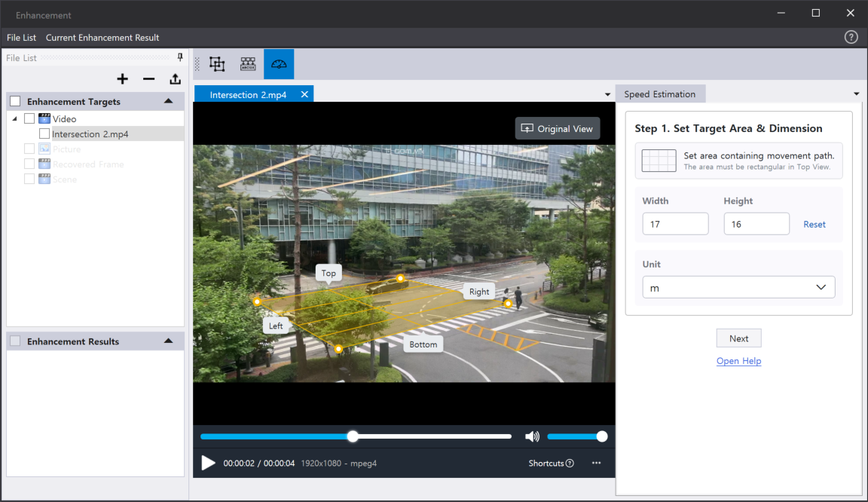Screen dimensions: 868x502
Task: Collapse the Enhancement Targets section
Action: [x=168, y=101]
